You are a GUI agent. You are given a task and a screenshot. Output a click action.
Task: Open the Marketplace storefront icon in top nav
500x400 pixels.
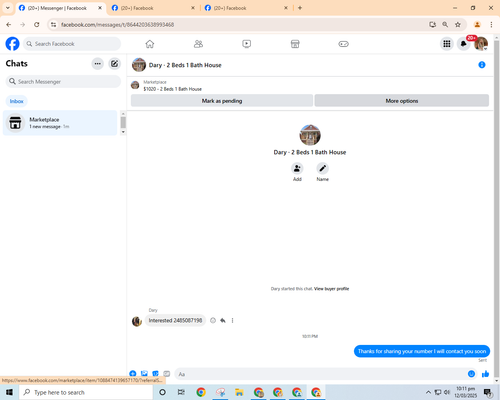pyautogui.click(x=295, y=44)
